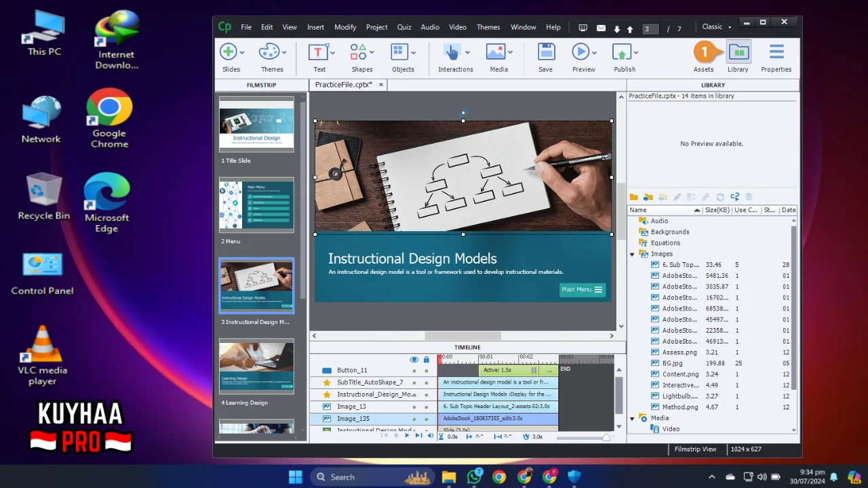Select the Text tool icon

click(x=317, y=52)
